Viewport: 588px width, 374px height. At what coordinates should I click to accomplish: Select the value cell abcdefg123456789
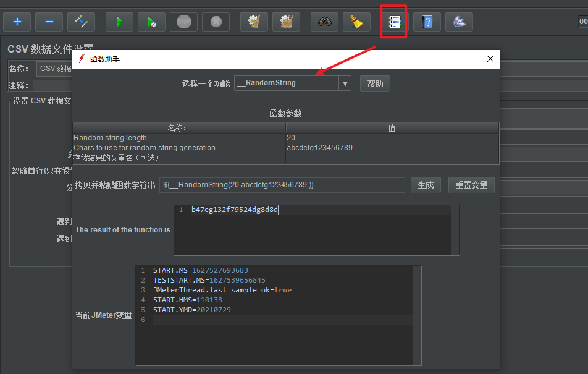[392, 148]
